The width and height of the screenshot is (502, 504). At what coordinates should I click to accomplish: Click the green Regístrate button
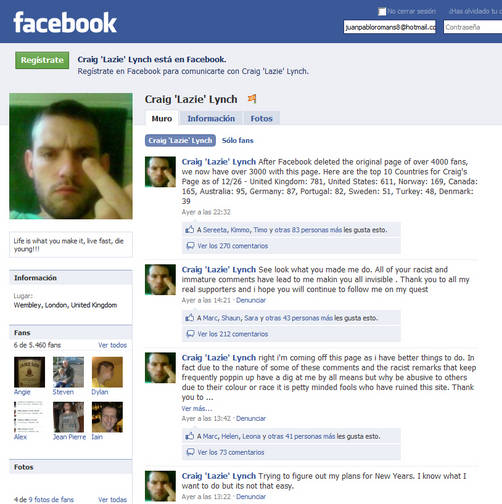(42, 60)
